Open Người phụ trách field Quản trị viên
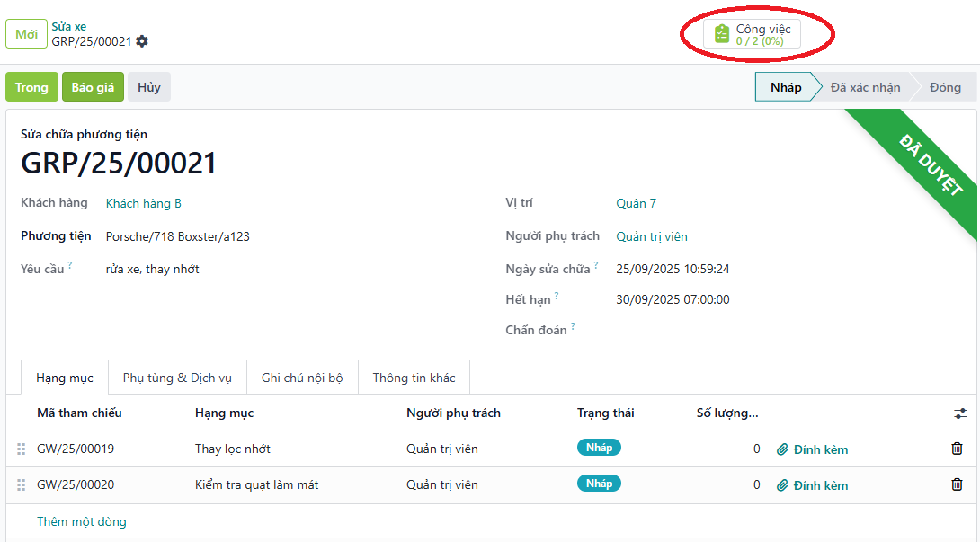This screenshot has width=980, height=542. point(651,236)
